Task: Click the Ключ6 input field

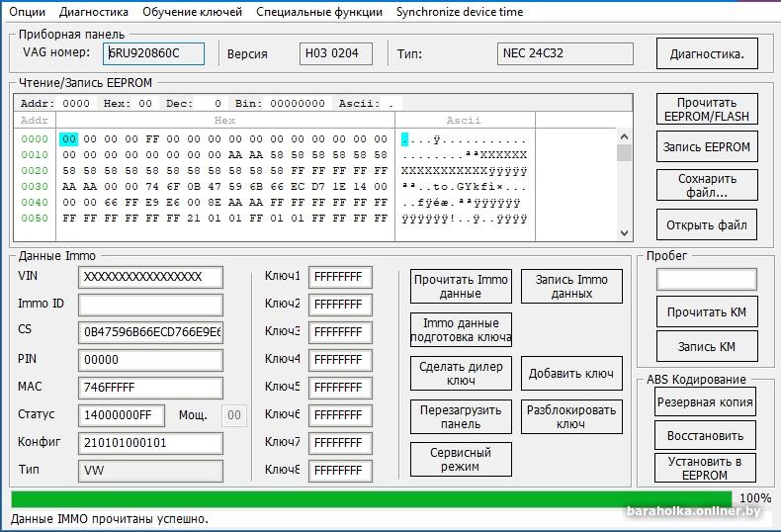Action: coord(340,415)
